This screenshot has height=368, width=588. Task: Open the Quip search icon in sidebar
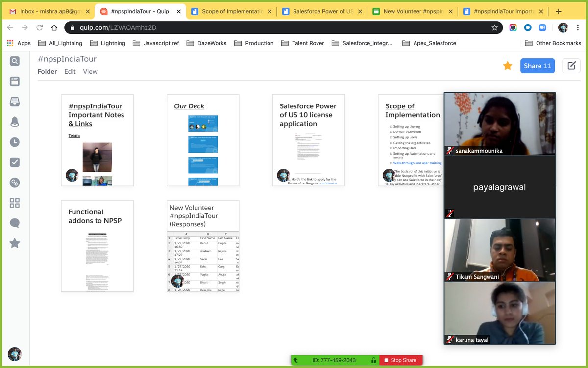15,61
